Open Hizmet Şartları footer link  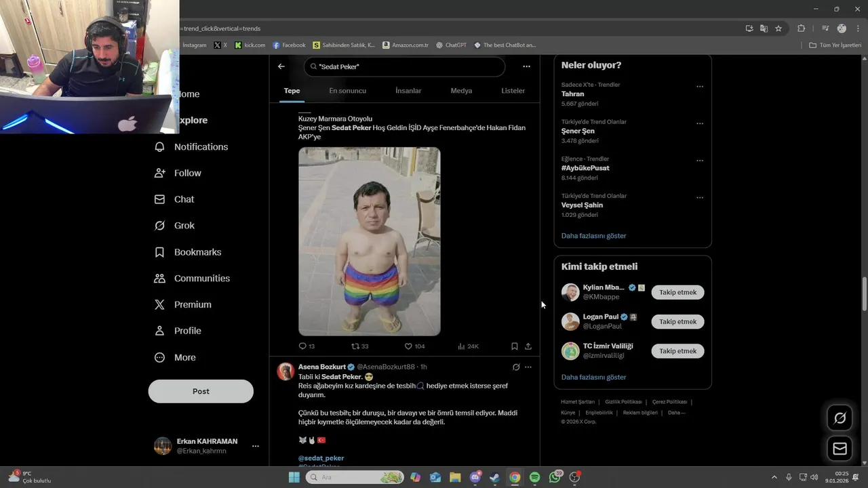click(x=578, y=402)
